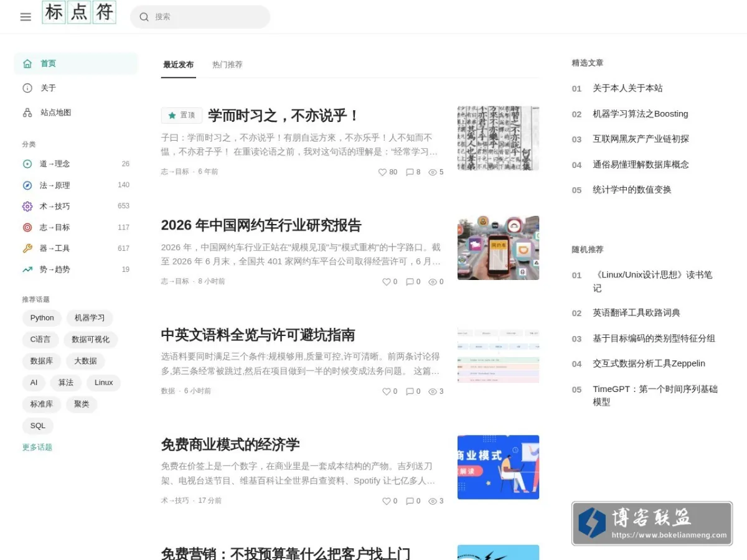
Task: Click the key icon for 器→工具
Action: click(27, 248)
